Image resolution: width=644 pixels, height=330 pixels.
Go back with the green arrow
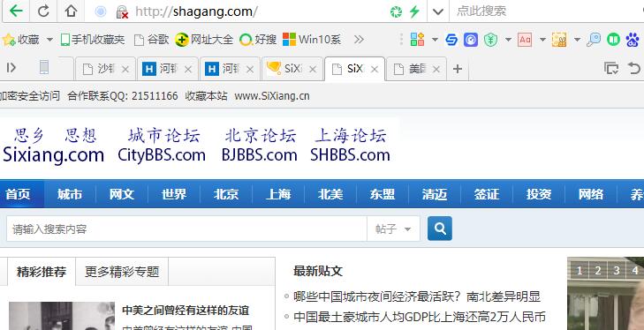click(x=16, y=11)
